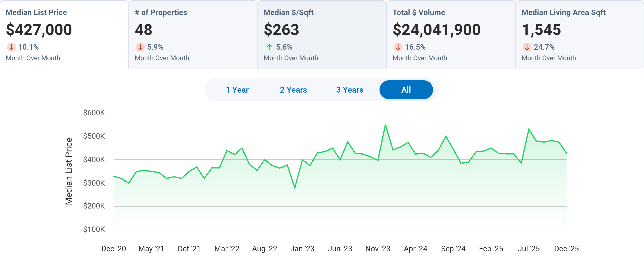Click the $500K y-axis label
Screen dimensions: 644x264
[94, 136]
